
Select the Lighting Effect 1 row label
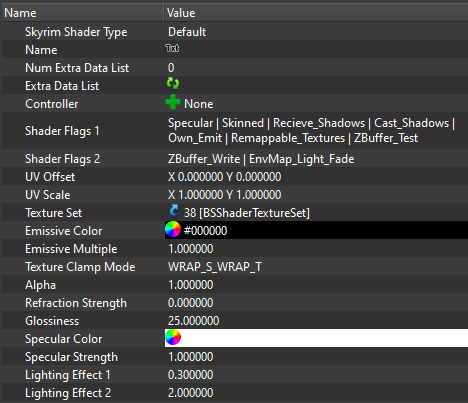pos(68,375)
